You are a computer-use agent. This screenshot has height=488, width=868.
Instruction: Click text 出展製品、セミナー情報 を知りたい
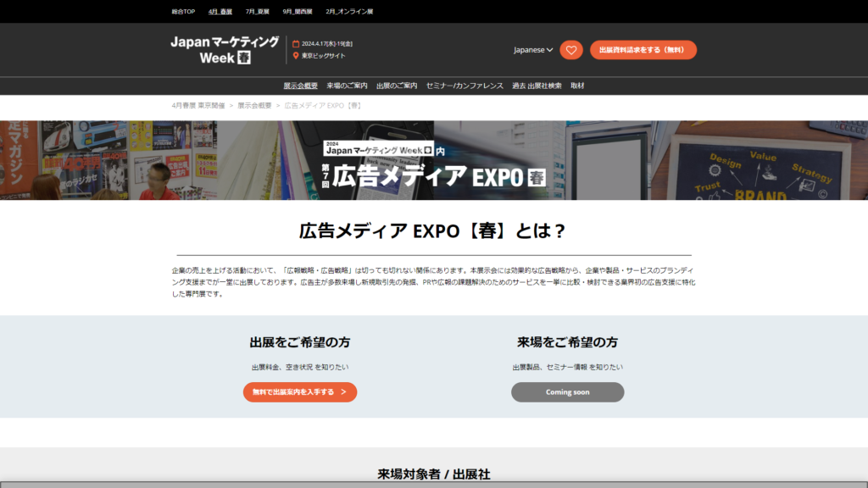(567, 368)
